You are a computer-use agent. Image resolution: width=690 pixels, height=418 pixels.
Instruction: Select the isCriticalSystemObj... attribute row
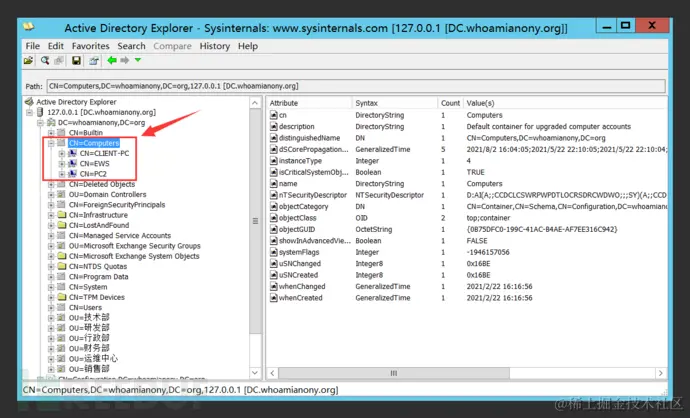click(467, 172)
